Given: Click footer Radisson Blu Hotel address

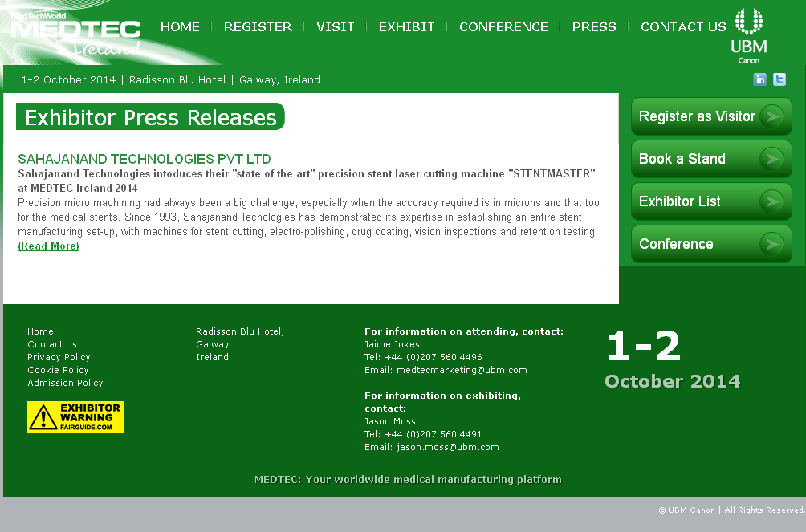Looking at the screenshot, I should click(x=240, y=344).
